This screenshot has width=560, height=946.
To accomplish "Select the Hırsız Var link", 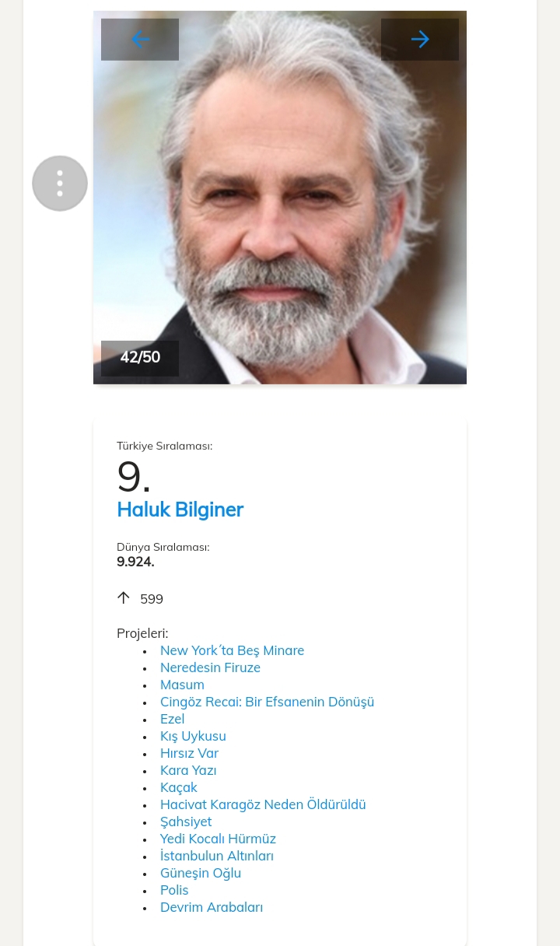I will (x=189, y=754).
